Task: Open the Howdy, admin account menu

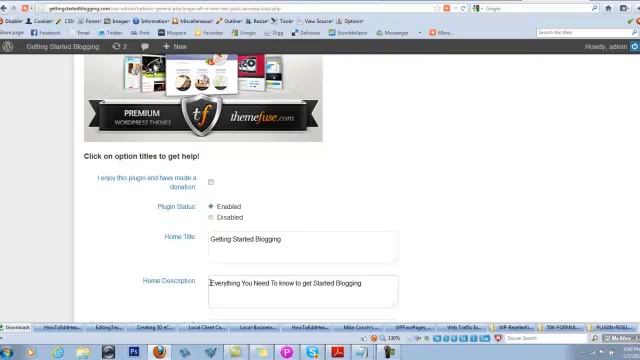Action: pyautogui.click(x=611, y=47)
